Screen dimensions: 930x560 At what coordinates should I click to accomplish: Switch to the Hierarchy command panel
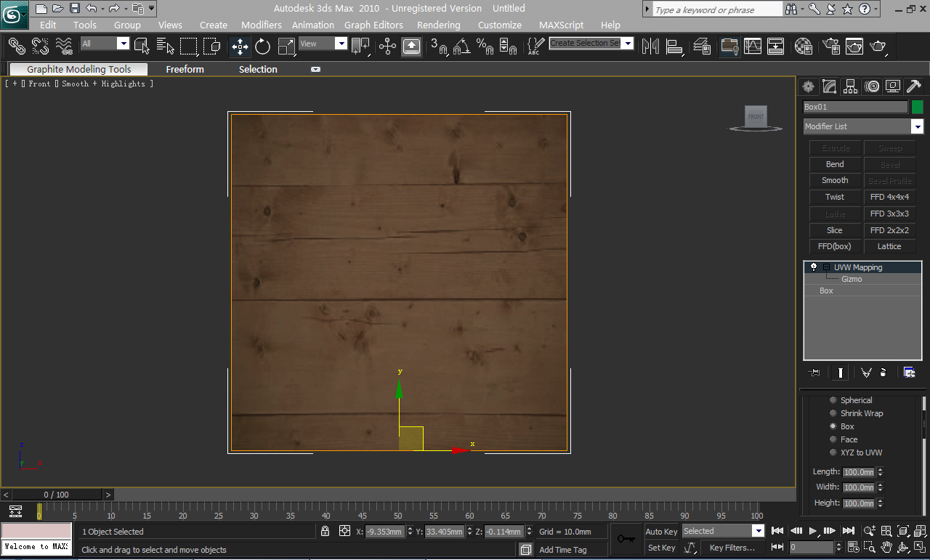pos(851,86)
